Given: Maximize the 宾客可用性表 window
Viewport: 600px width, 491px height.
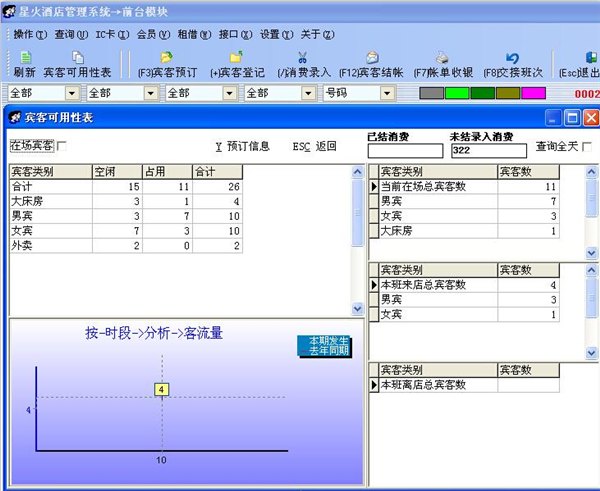Looking at the screenshot, I should point(572,117).
